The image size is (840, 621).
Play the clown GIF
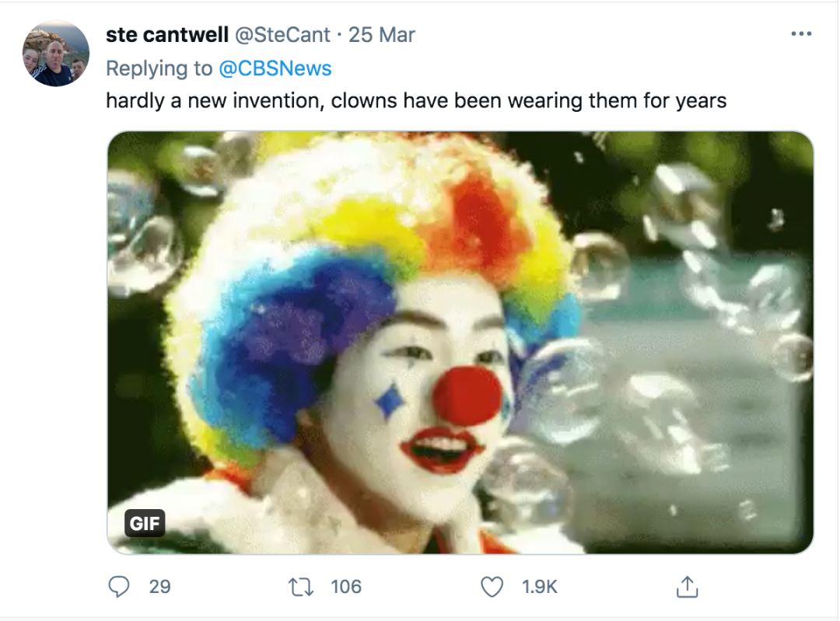click(x=460, y=342)
